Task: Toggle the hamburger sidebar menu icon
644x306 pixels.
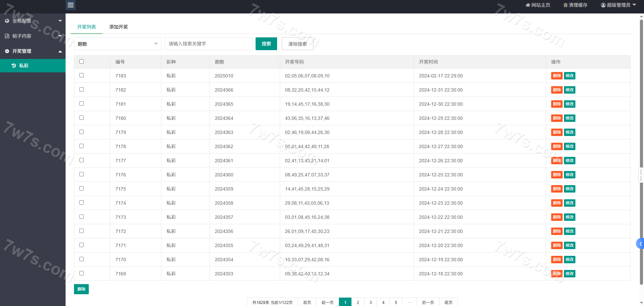Action: (70, 5)
